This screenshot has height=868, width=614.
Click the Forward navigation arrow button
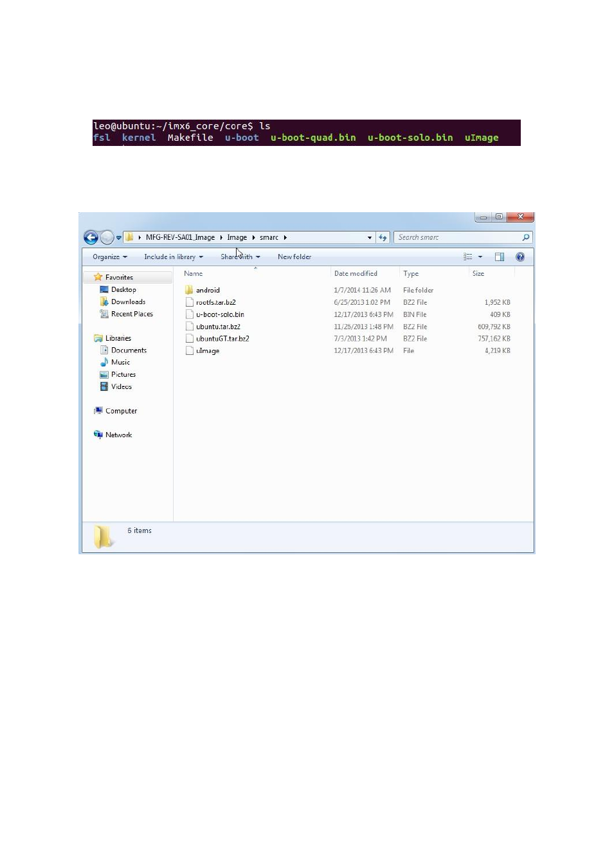pos(107,237)
